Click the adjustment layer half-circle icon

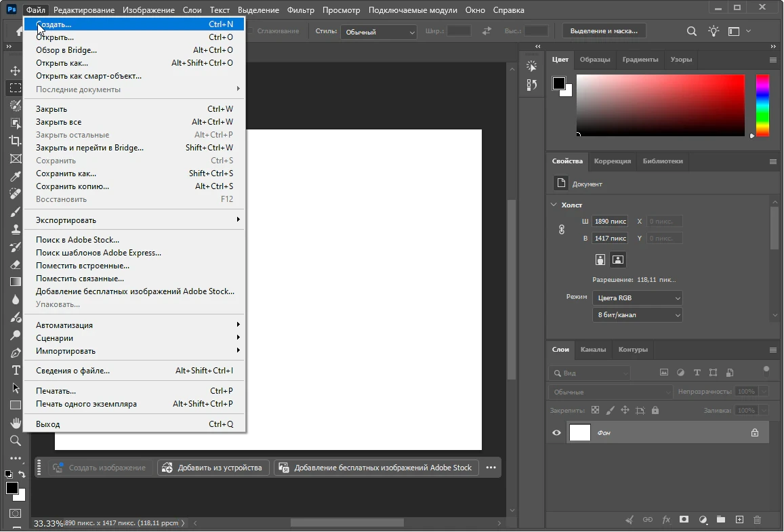pos(703,520)
